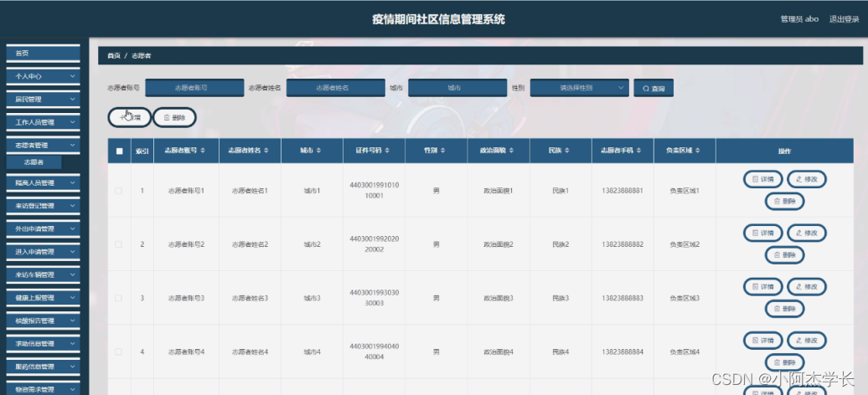Go to 首页 in the sidebar
The image size is (868, 395).
(44, 53)
